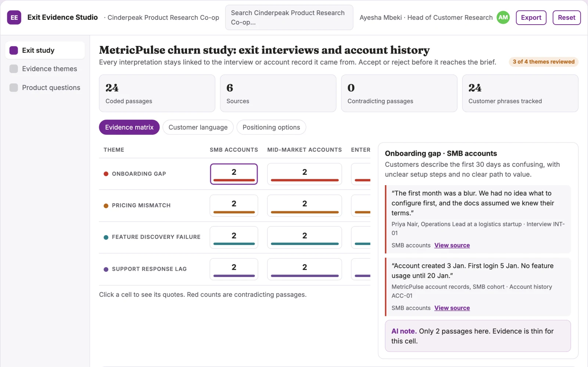
Task: Select Onboarding gap SMB accounts cell
Action: click(x=234, y=174)
